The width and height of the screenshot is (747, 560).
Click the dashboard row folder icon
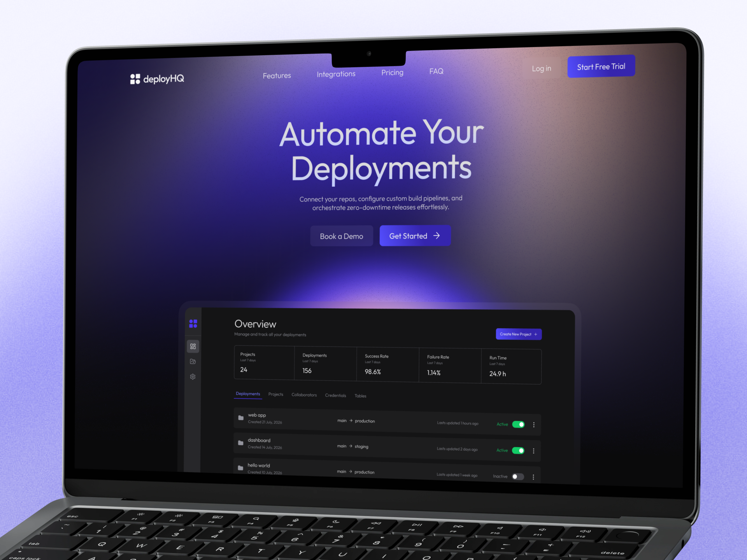pos(241,443)
